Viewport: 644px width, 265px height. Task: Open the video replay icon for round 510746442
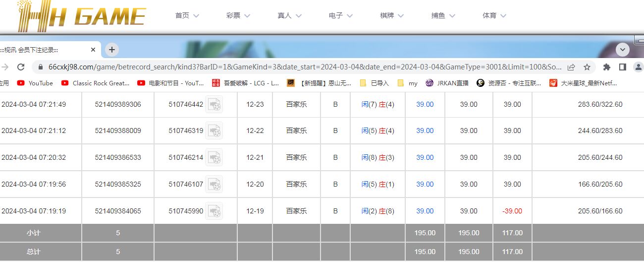[214, 104]
